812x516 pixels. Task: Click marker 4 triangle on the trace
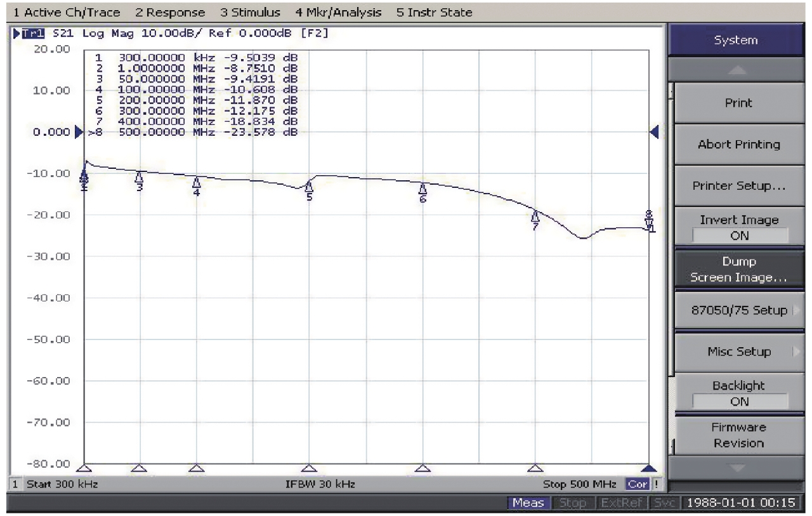click(197, 182)
